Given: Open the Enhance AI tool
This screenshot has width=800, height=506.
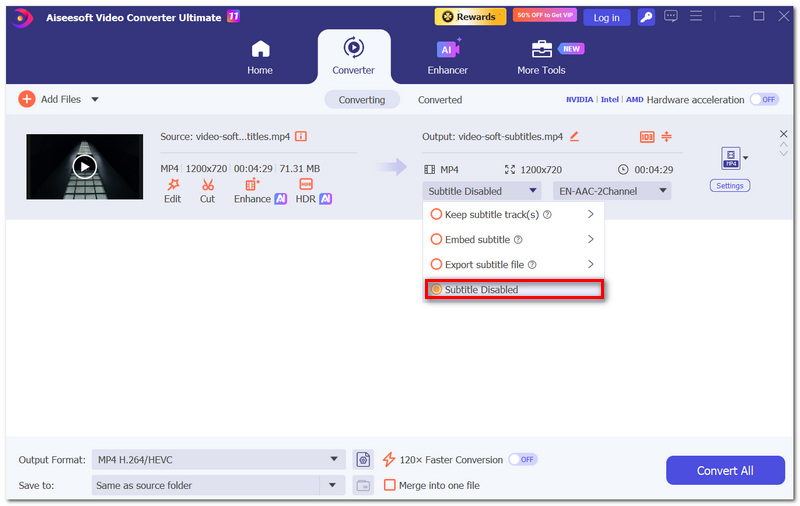Looking at the screenshot, I should click(260, 191).
